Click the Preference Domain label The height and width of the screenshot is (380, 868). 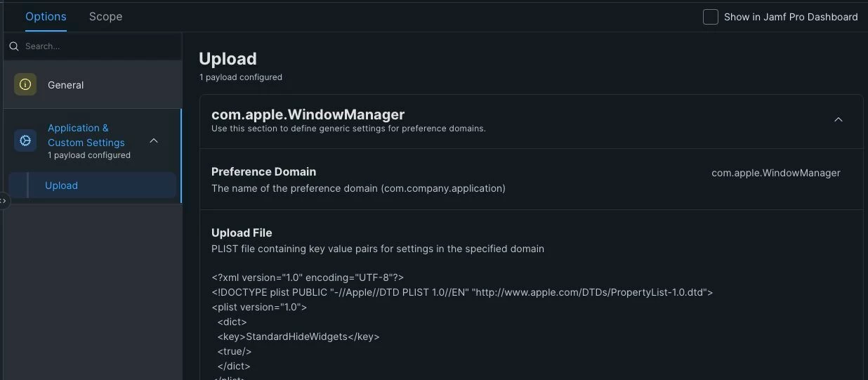click(x=263, y=171)
